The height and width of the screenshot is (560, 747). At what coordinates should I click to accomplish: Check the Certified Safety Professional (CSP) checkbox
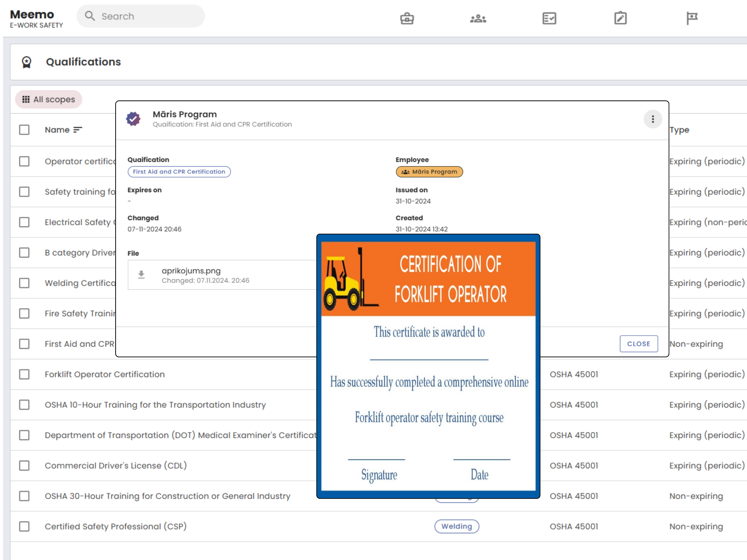pos(24,526)
